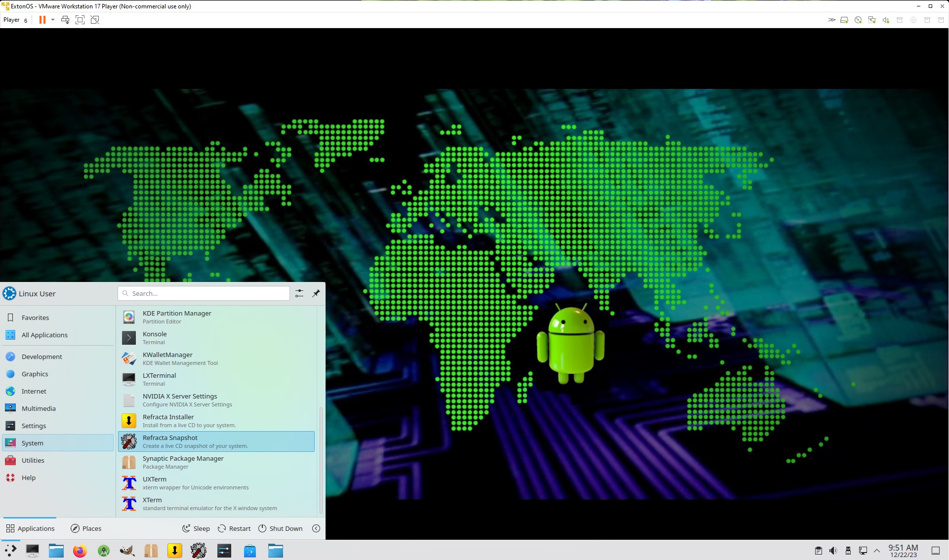The width and height of the screenshot is (949, 560).
Task: Launch UXTerm
Action: pos(216,483)
